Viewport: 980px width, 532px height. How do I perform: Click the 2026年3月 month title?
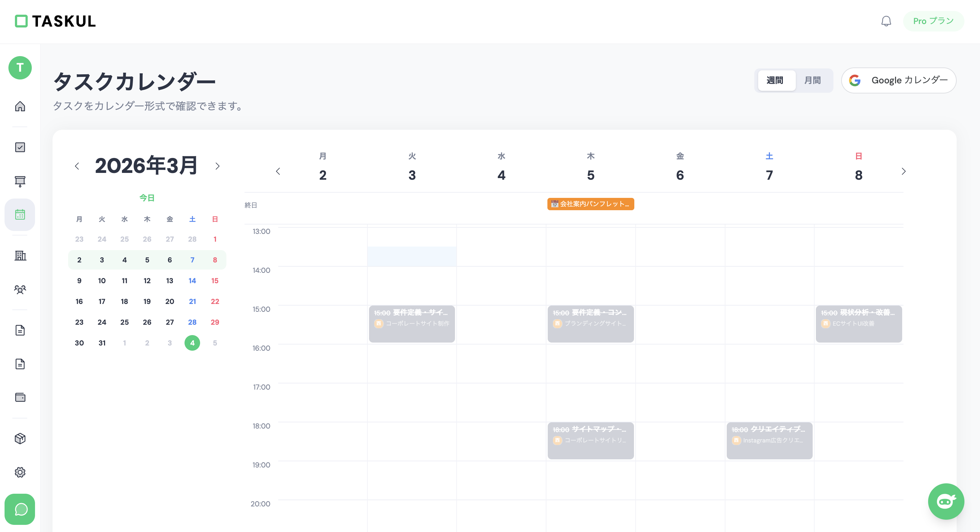[147, 166]
